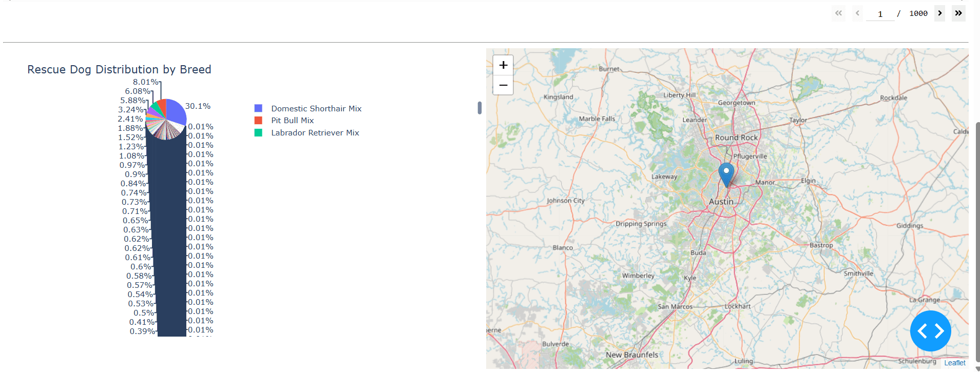Click the page vertical scrollbar
Screen dimensions: 980x372
click(x=977, y=241)
